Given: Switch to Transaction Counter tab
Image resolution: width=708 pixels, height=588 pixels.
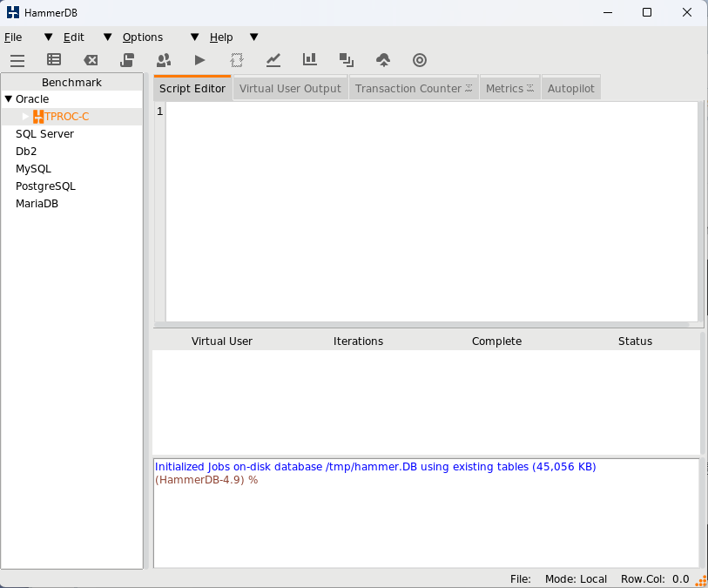Looking at the screenshot, I should coord(413,89).
